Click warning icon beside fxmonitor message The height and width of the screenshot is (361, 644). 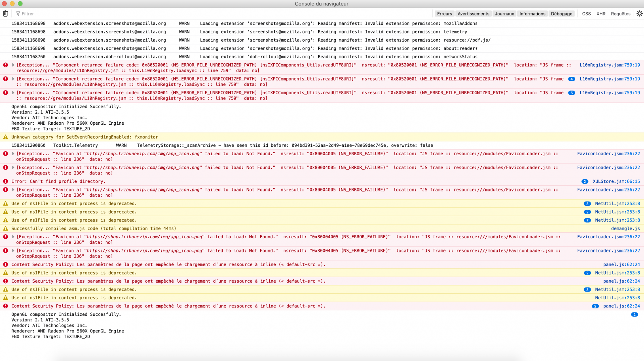click(5, 137)
